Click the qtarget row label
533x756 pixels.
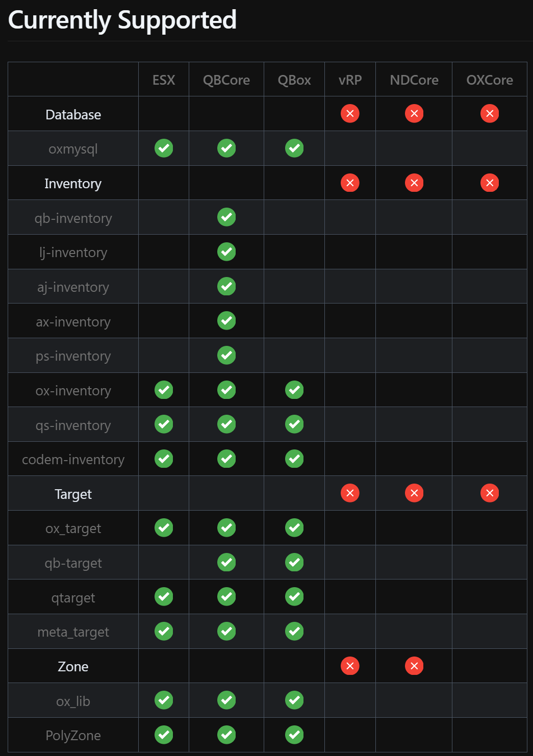point(73,598)
